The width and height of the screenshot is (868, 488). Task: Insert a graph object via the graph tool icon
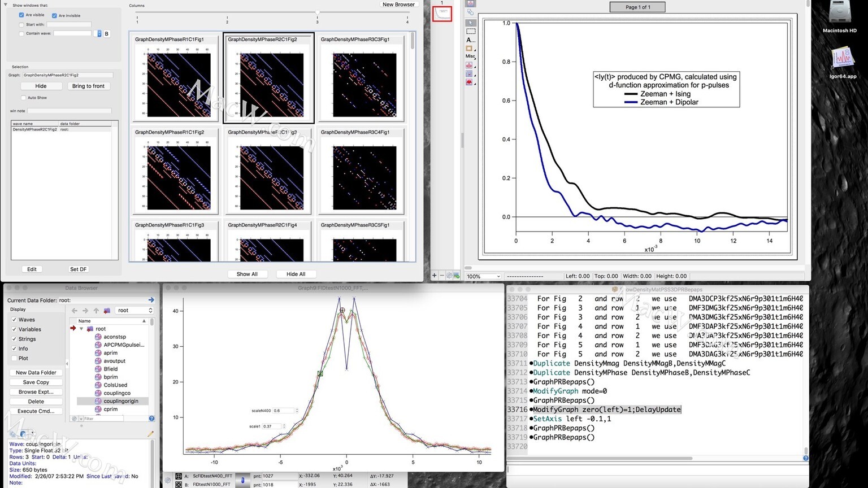pyautogui.click(x=470, y=66)
